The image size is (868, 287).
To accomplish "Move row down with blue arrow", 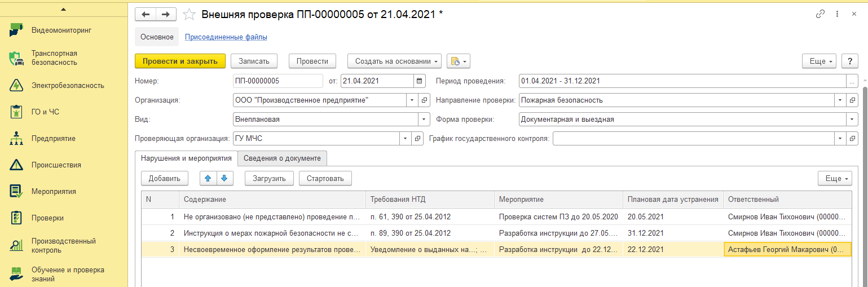I will (x=224, y=179).
